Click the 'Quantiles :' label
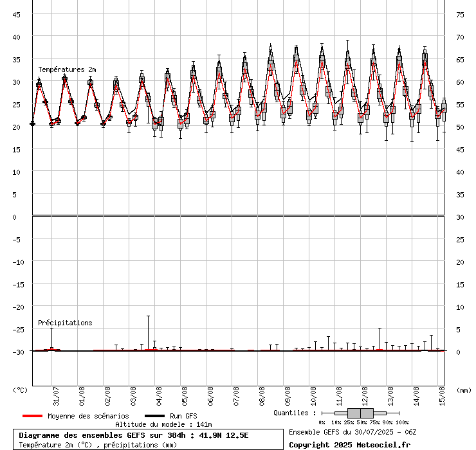Viewport: 476px width, 450px height. (x=295, y=413)
